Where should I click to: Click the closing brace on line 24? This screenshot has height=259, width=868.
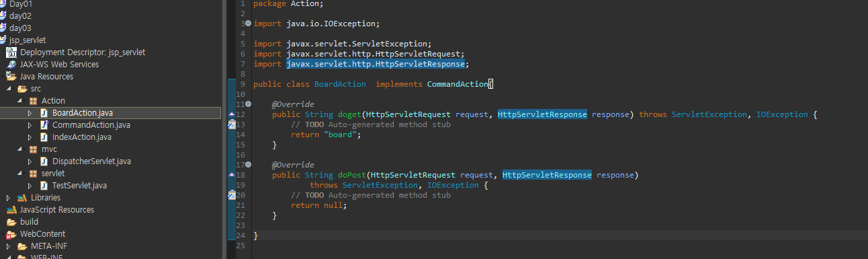[x=255, y=235]
